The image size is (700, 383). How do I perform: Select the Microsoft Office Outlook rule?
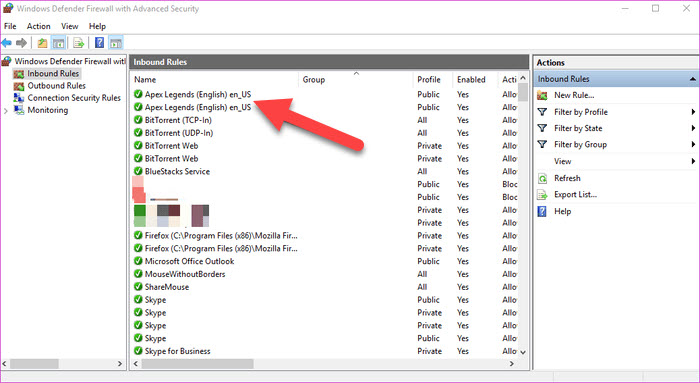click(189, 261)
